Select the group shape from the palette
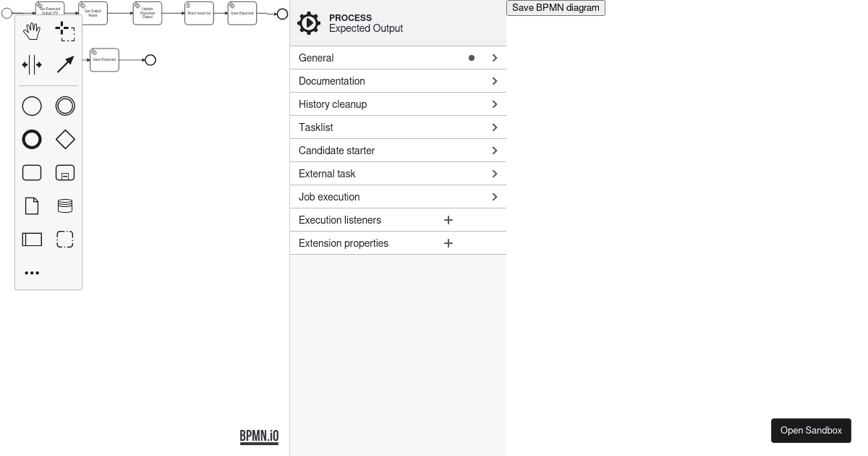This screenshot has width=868, height=456. click(65, 239)
